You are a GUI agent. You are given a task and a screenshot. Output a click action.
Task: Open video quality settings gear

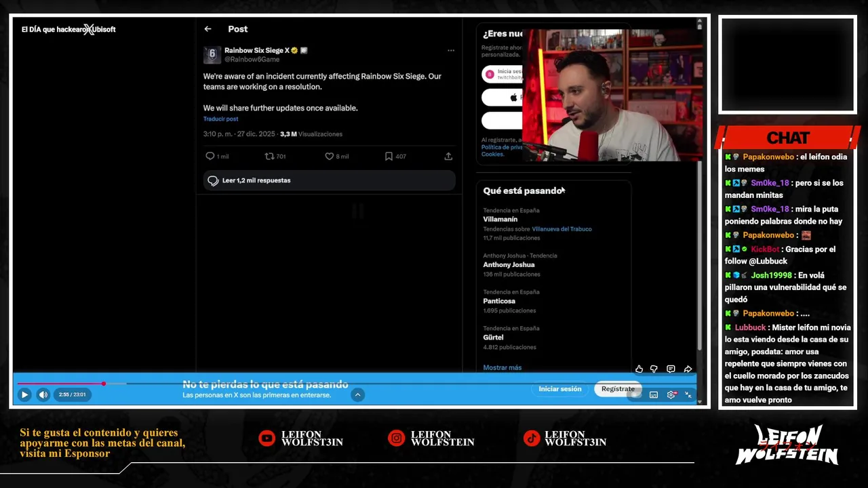[671, 394]
